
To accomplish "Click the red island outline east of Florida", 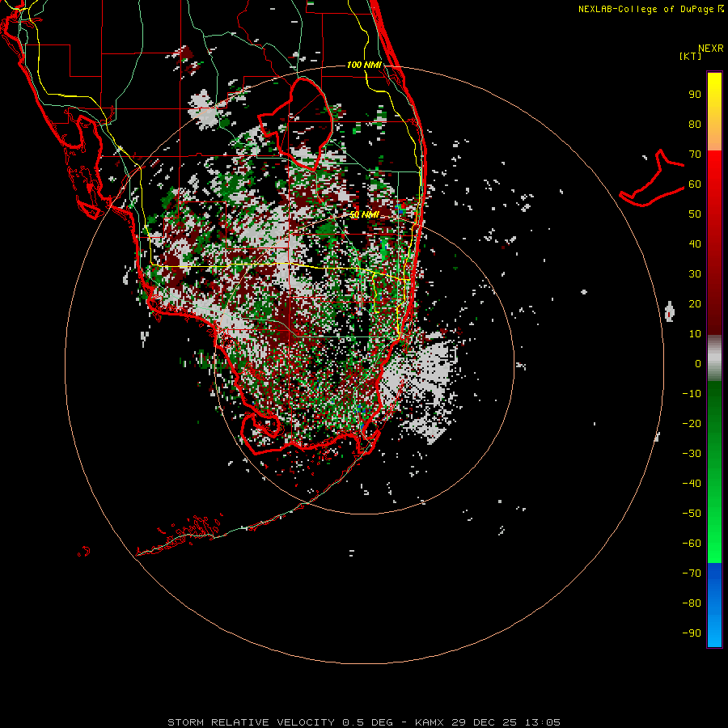I will pos(652,179).
